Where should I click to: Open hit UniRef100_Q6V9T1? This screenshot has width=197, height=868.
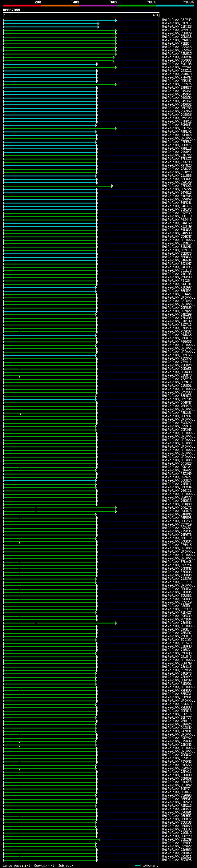(177, 30)
